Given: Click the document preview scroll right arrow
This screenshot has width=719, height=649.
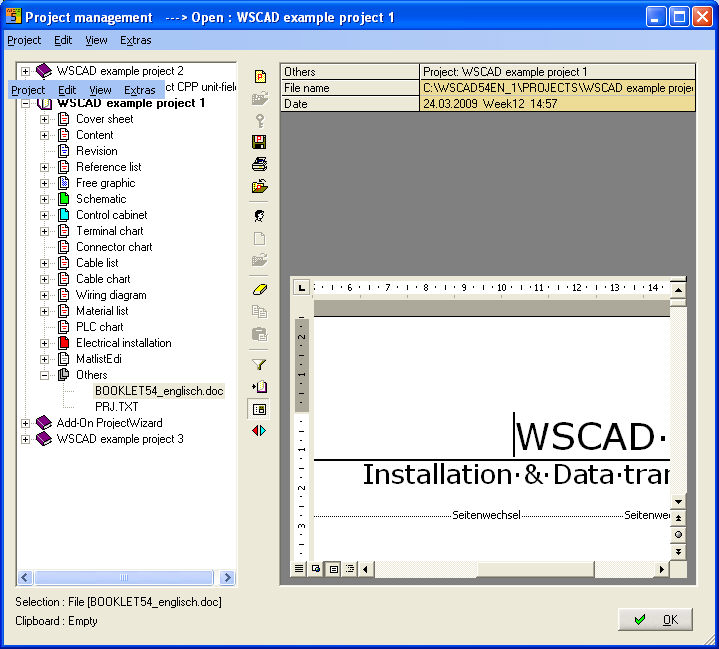Looking at the screenshot, I should [x=662, y=569].
